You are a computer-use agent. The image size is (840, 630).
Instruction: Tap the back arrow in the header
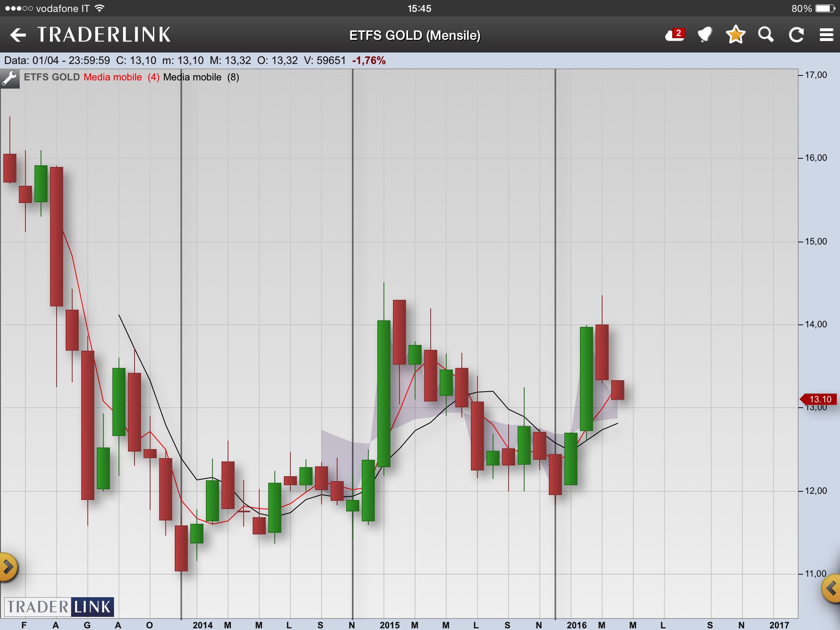pyautogui.click(x=18, y=35)
